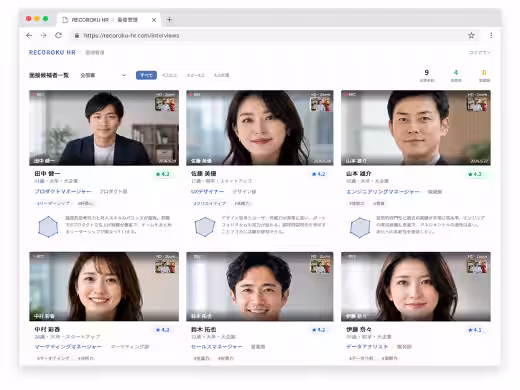Click 田中 健一's hexagon radar chart
The width and height of the screenshot is (520, 390).
click(x=48, y=227)
